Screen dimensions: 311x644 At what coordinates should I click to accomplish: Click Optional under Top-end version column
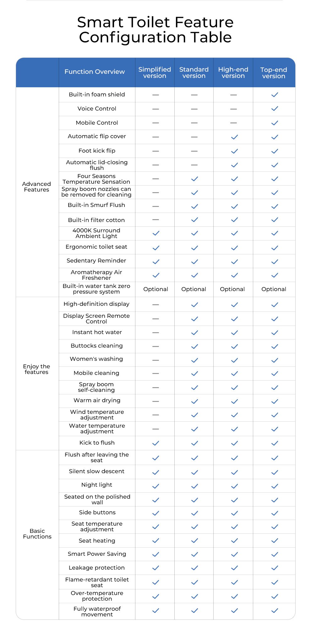pyautogui.click(x=274, y=289)
